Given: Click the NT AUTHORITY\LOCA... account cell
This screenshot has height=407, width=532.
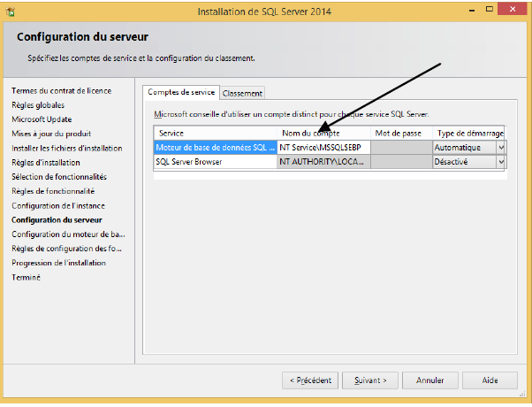Looking at the screenshot, I should pos(323,162).
